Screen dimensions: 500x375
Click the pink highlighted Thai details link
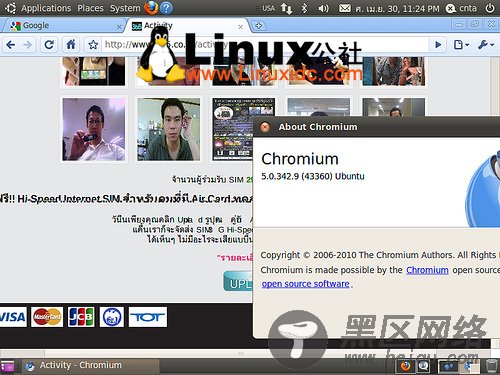pos(235,258)
